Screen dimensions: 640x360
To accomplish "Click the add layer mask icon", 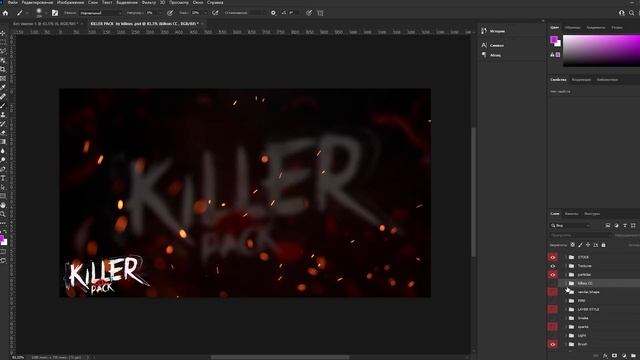I will click(x=614, y=356).
